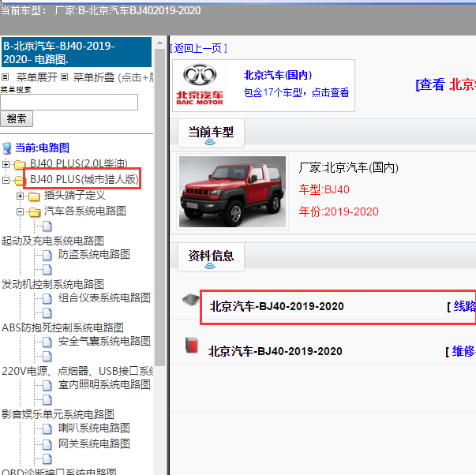This screenshot has width=476, height=475.
Task: Click the 当前:电路图 computer icon
Action: point(6,148)
